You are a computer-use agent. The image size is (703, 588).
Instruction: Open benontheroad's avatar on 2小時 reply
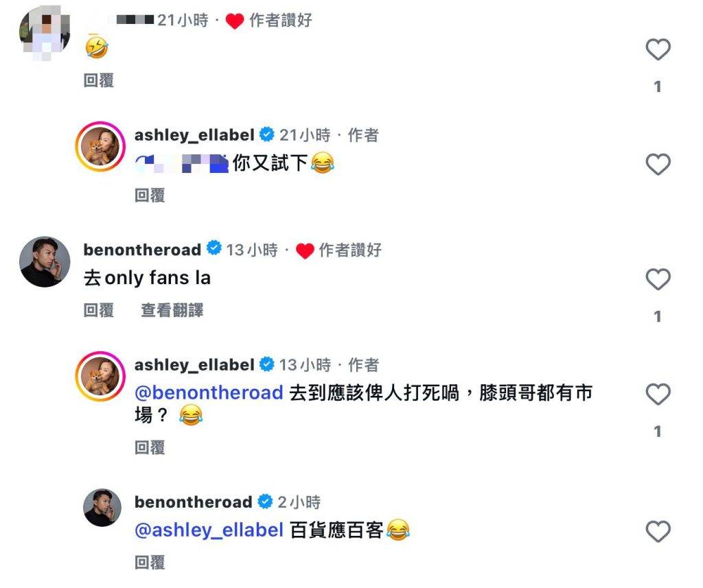coord(102,507)
